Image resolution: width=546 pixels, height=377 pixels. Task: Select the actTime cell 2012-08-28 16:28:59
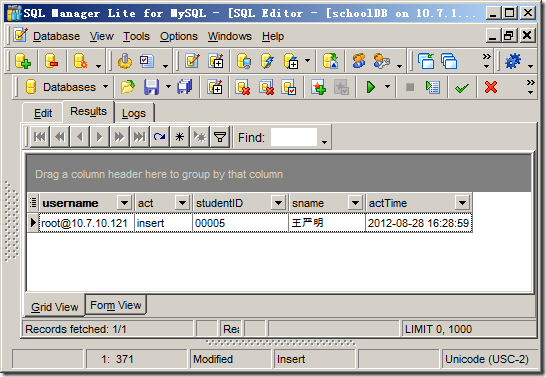[x=419, y=223]
